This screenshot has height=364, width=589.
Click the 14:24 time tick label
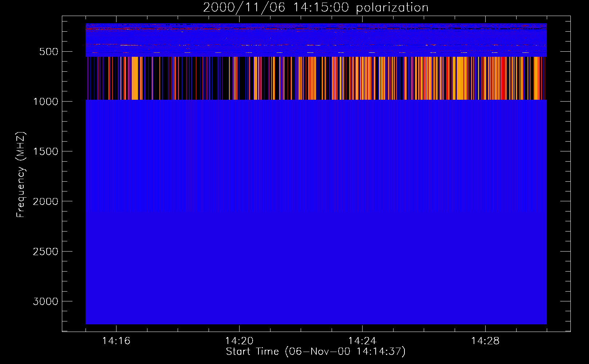click(362, 341)
